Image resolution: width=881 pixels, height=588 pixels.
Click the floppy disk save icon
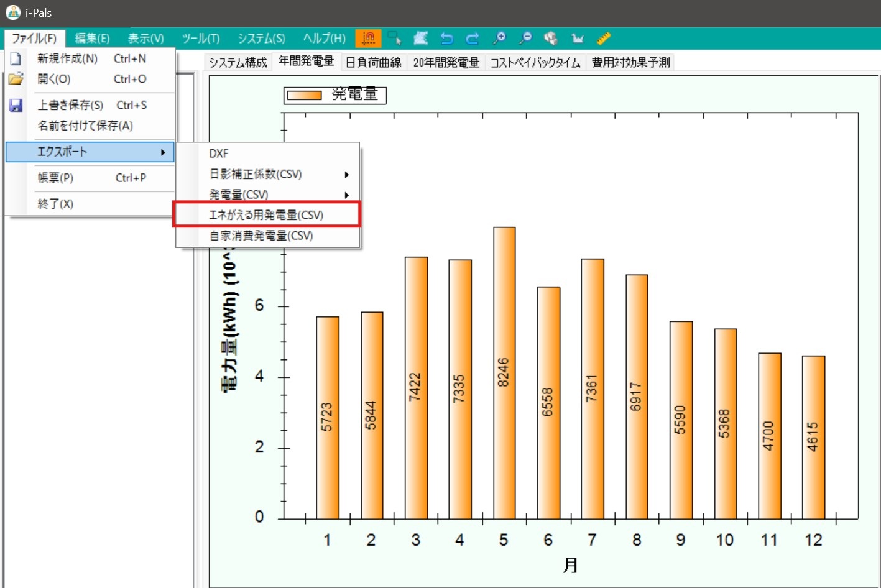tap(16, 105)
